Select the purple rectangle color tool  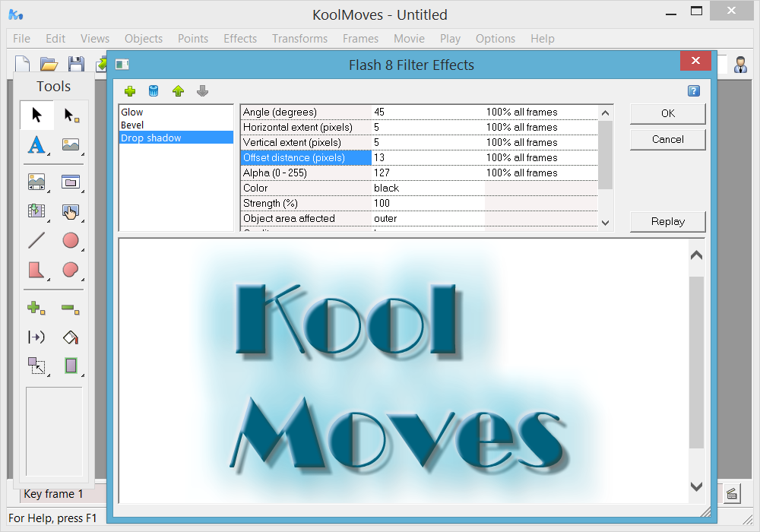[x=71, y=366]
